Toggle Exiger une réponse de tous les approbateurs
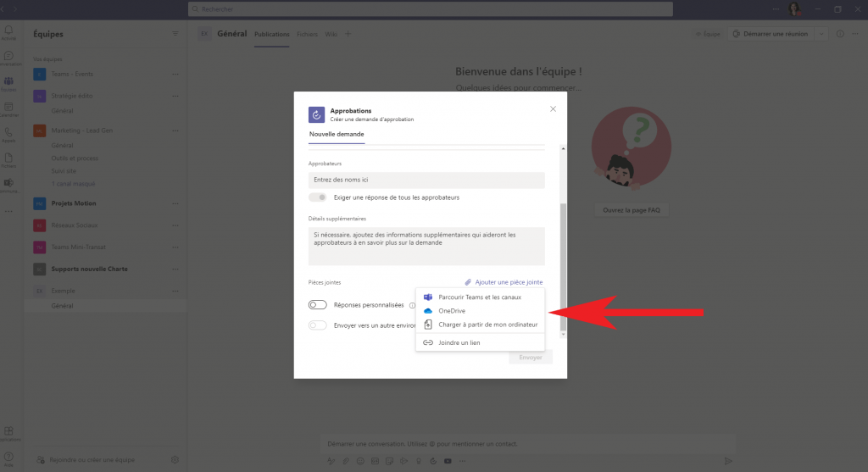Image resolution: width=868 pixels, height=472 pixels. click(x=318, y=197)
